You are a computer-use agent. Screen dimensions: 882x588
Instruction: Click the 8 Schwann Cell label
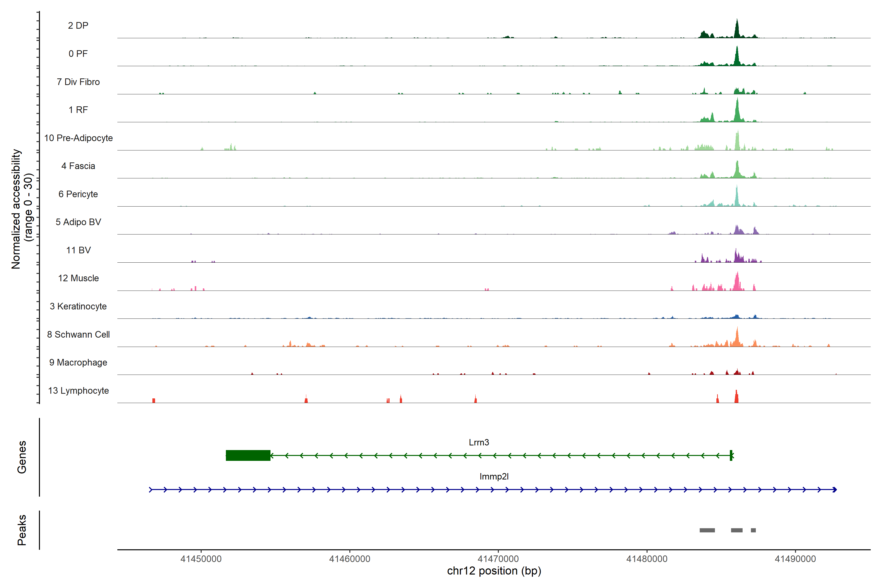tap(78, 334)
